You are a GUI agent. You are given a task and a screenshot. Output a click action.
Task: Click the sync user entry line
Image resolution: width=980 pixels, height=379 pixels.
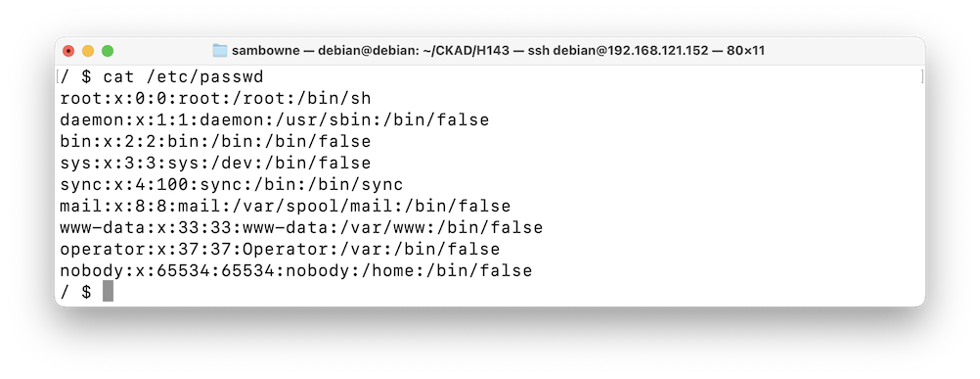pos(232,184)
